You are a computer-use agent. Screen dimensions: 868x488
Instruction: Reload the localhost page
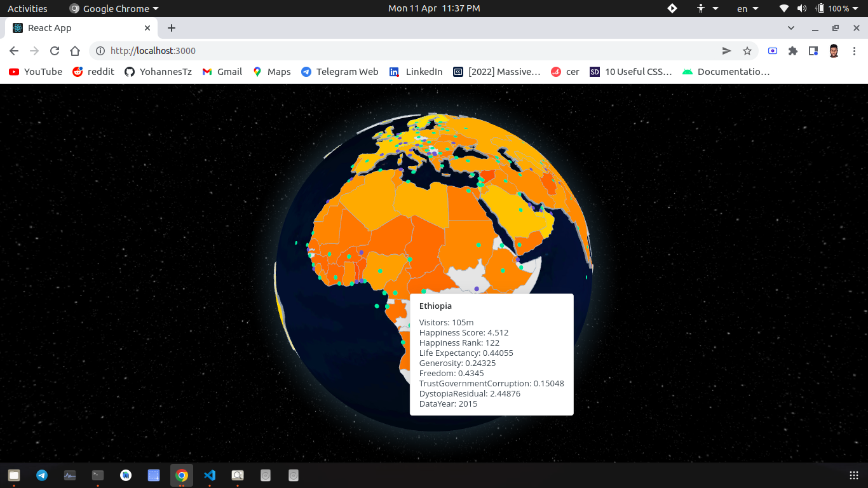tap(55, 51)
